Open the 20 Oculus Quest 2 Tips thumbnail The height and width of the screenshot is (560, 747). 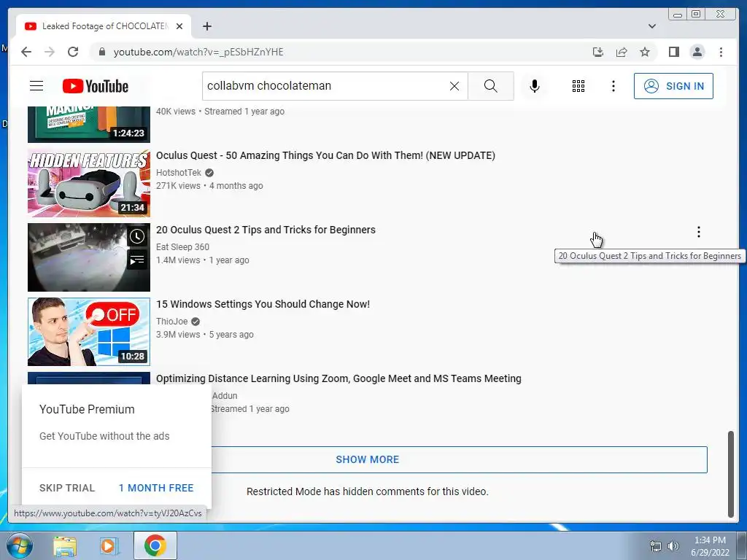pos(88,257)
